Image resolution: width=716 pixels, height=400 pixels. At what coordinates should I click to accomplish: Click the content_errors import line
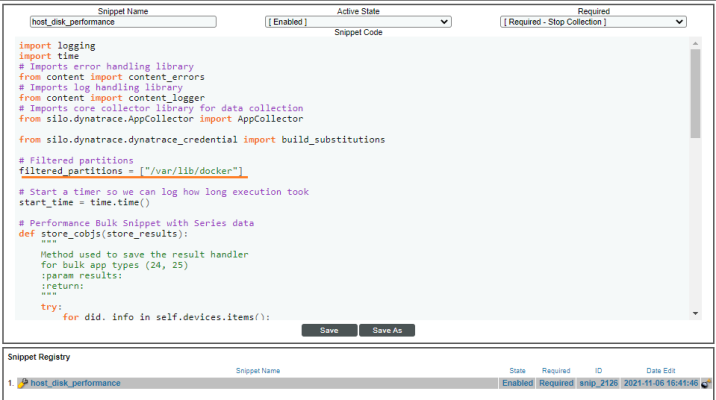point(111,77)
